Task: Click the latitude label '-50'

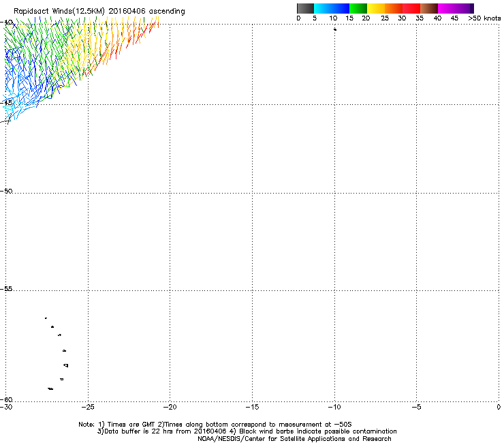Action: [x=6, y=191]
